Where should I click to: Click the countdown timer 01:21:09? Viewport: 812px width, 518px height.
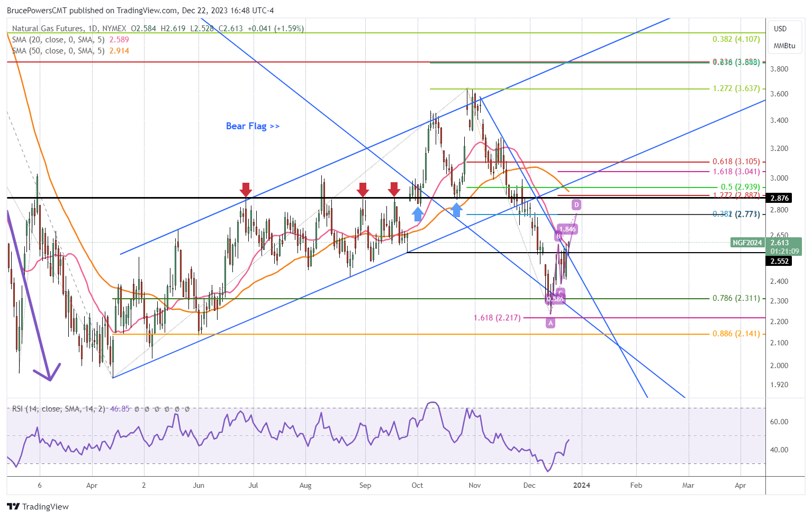(x=784, y=251)
